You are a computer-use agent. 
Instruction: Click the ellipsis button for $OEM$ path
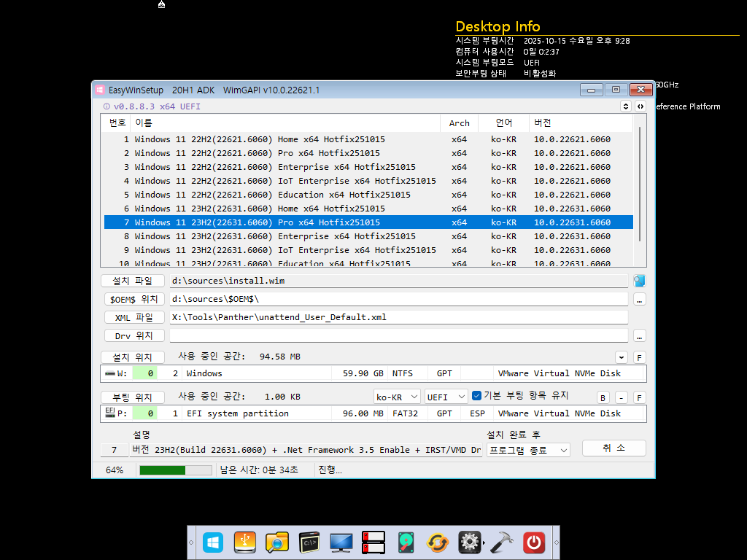point(639,300)
